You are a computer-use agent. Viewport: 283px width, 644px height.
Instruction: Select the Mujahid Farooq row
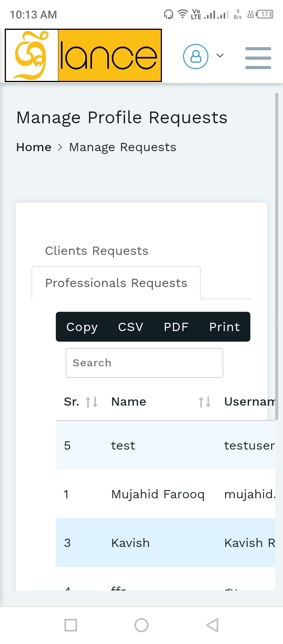pos(158,494)
